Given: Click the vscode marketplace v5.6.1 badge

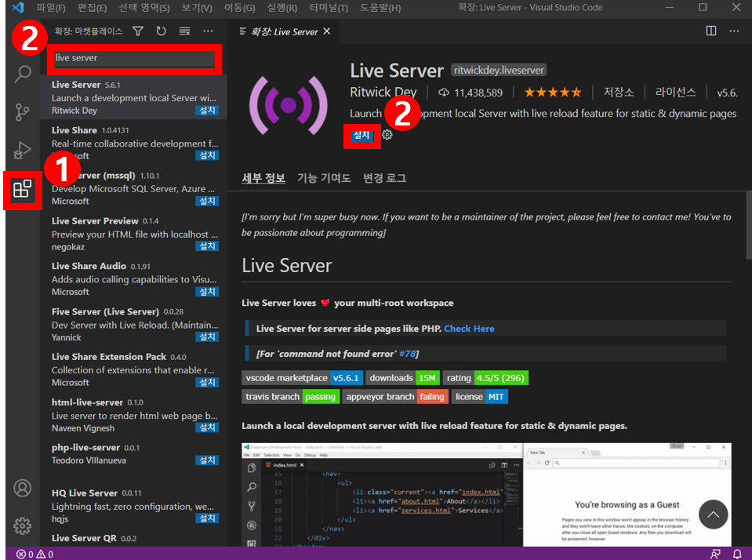Looking at the screenshot, I should click(x=302, y=378).
